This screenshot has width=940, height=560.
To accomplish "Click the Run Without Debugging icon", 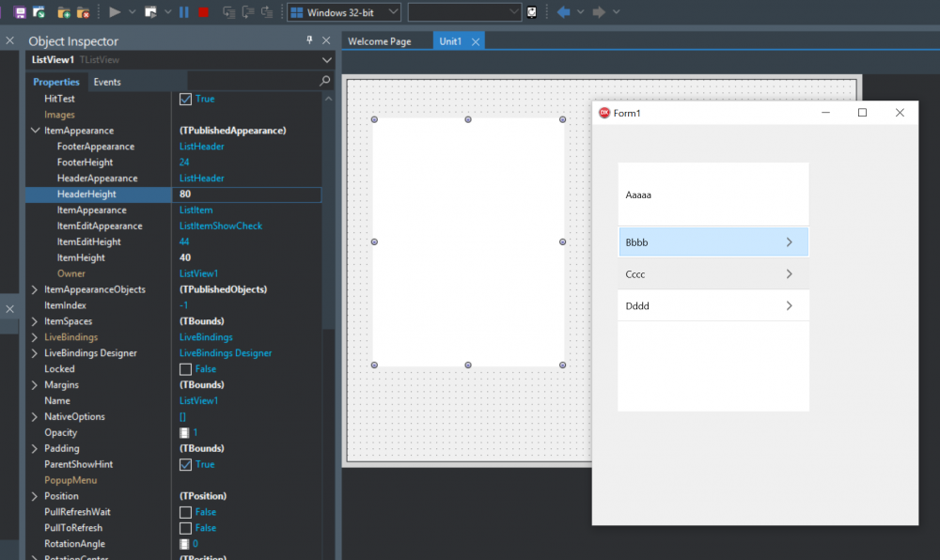I will pos(150,12).
